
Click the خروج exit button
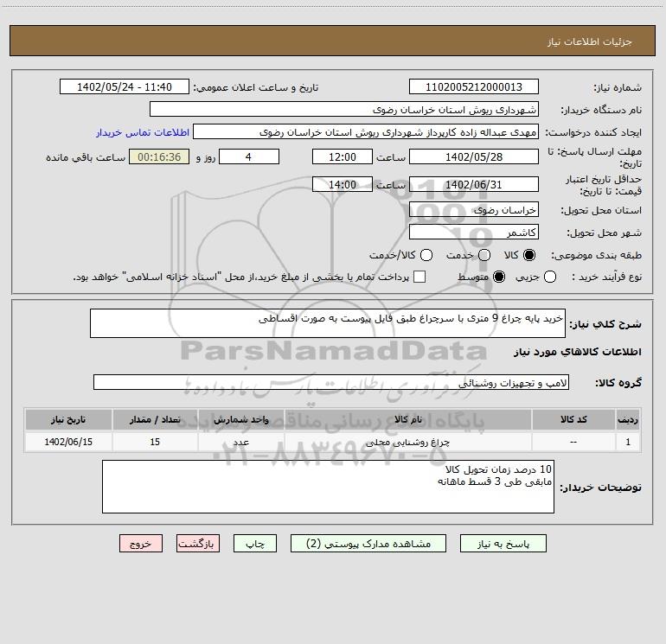141,544
